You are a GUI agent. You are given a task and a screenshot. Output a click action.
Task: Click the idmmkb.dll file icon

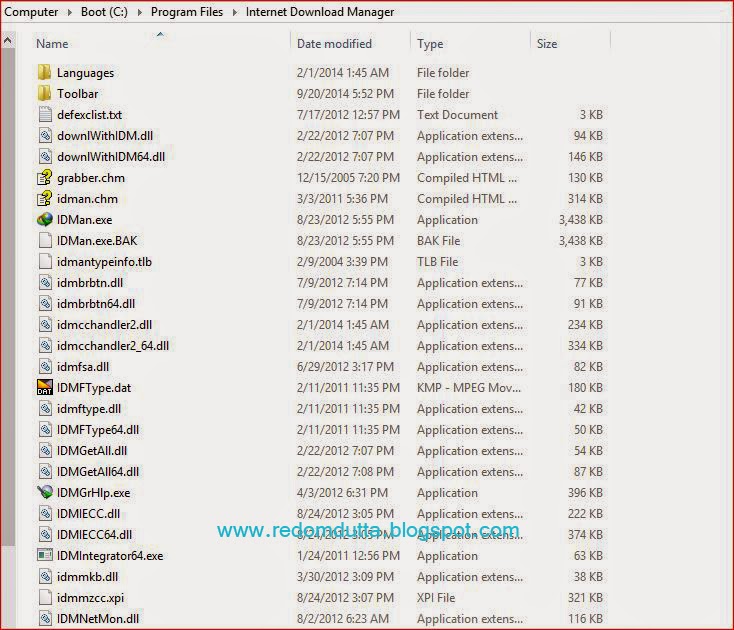(45, 577)
